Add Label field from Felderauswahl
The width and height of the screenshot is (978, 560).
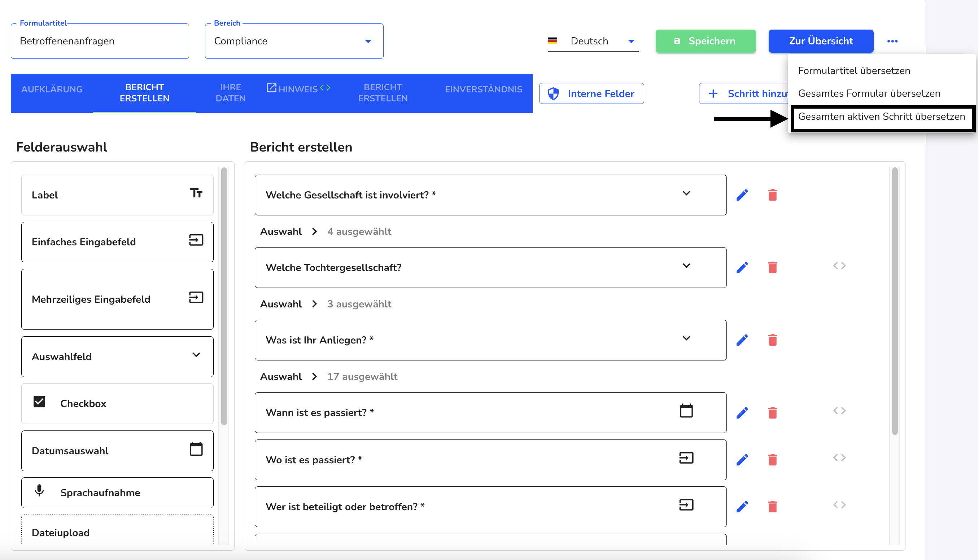(117, 195)
